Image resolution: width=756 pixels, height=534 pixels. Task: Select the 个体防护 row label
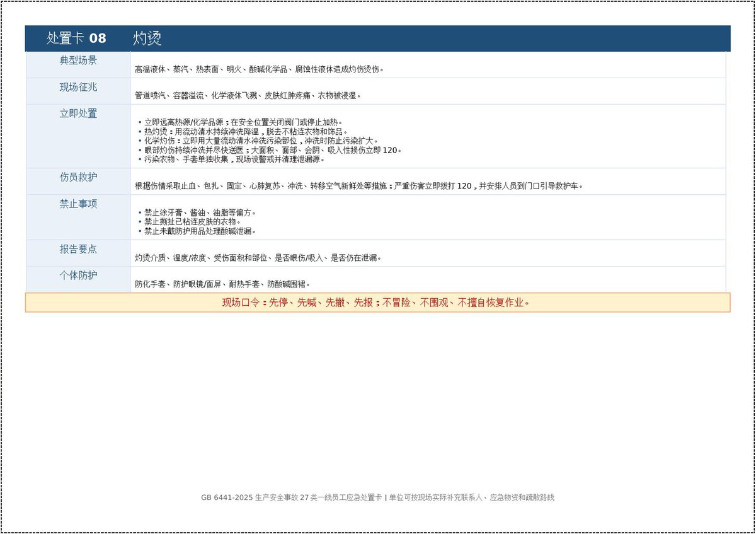point(78,276)
